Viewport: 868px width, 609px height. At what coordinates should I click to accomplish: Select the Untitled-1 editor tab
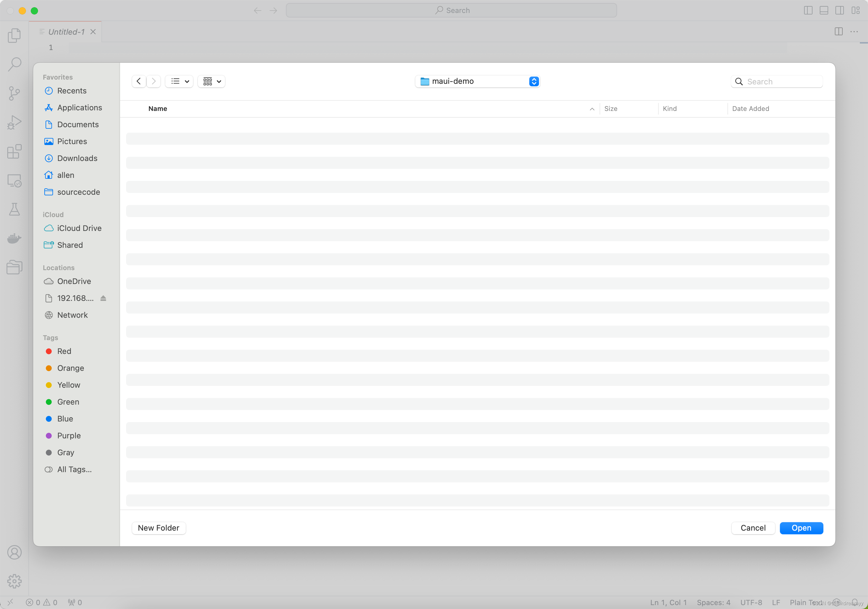click(67, 32)
